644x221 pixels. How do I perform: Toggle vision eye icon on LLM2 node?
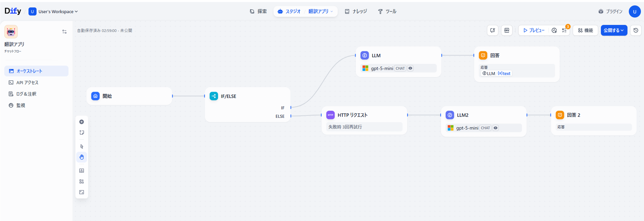(x=496, y=128)
